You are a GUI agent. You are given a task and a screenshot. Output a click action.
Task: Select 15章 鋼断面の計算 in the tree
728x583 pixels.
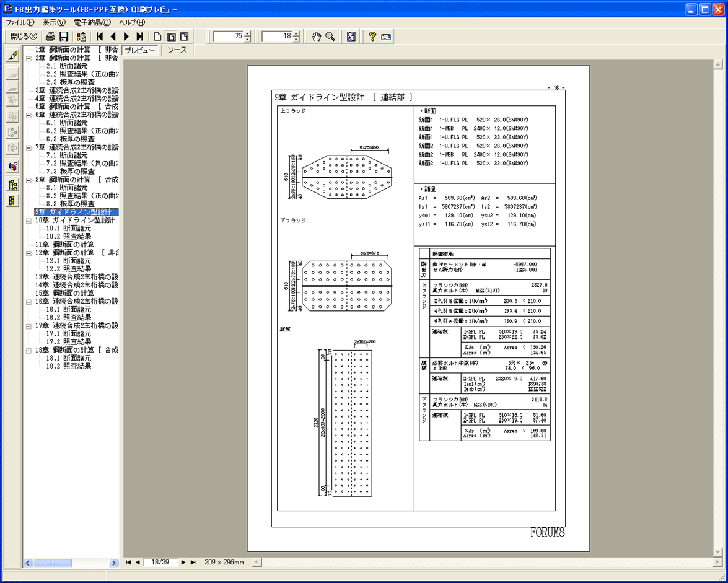tap(65, 293)
